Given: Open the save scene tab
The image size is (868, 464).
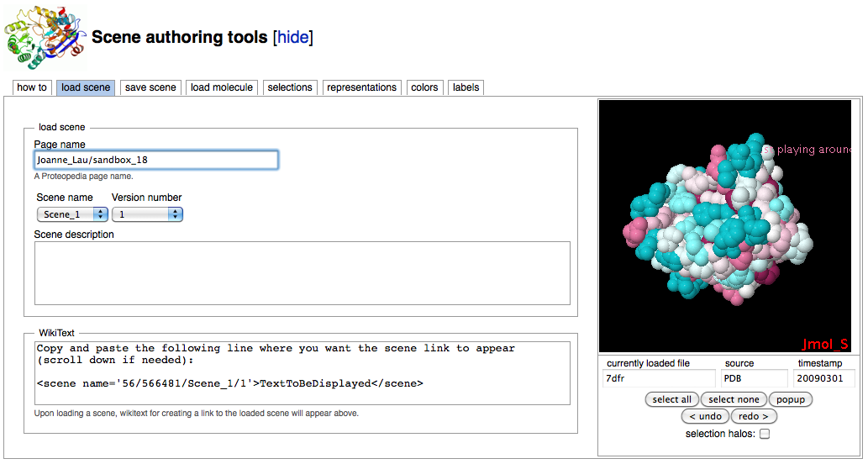Looking at the screenshot, I should coord(150,87).
